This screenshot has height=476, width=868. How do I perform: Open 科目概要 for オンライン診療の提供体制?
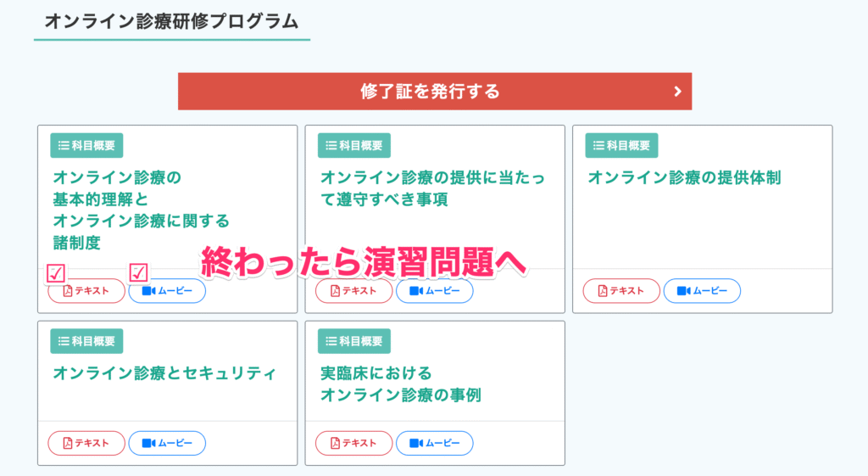pyautogui.click(x=621, y=145)
